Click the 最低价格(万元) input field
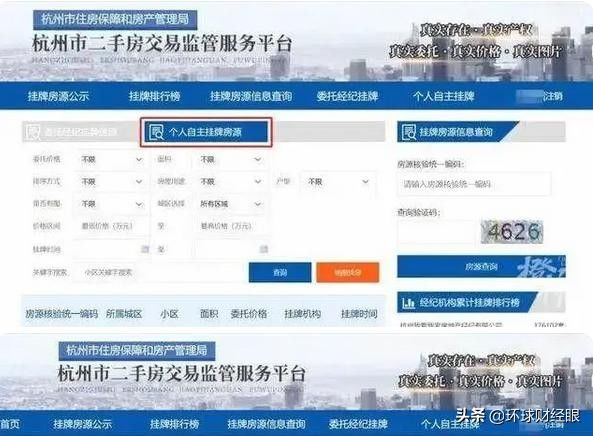Viewport: 593px width, 436px height. tap(111, 226)
